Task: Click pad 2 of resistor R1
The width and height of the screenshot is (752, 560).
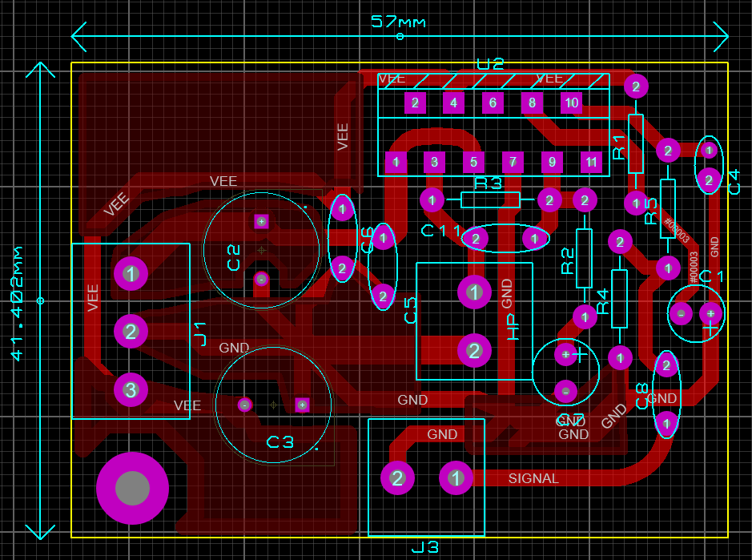Action: coord(636,87)
